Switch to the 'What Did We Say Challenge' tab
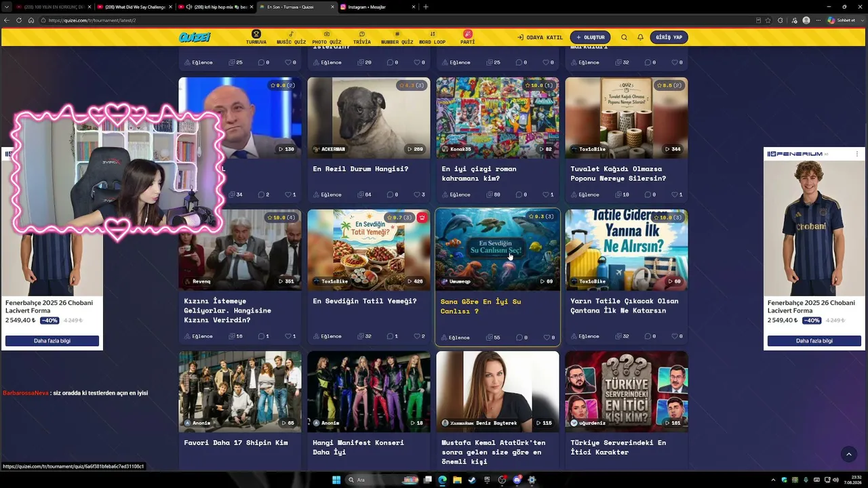868x488 pixels. pos(134,7)
